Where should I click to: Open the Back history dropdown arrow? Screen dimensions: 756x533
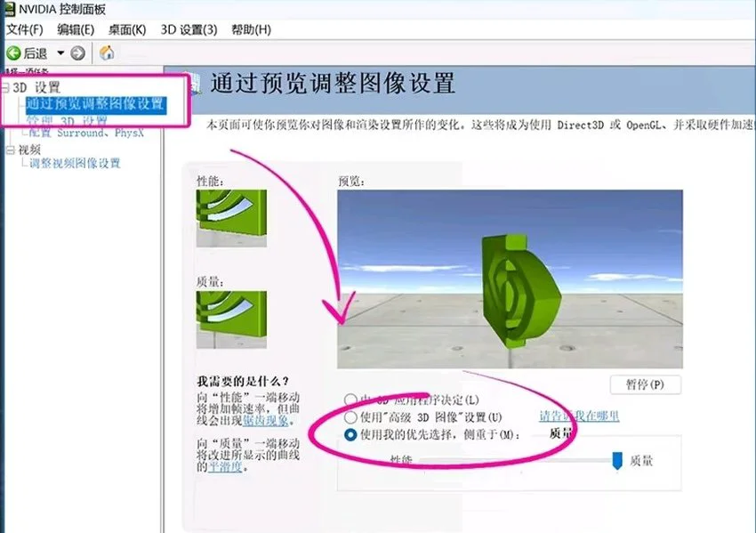point(60,53)
